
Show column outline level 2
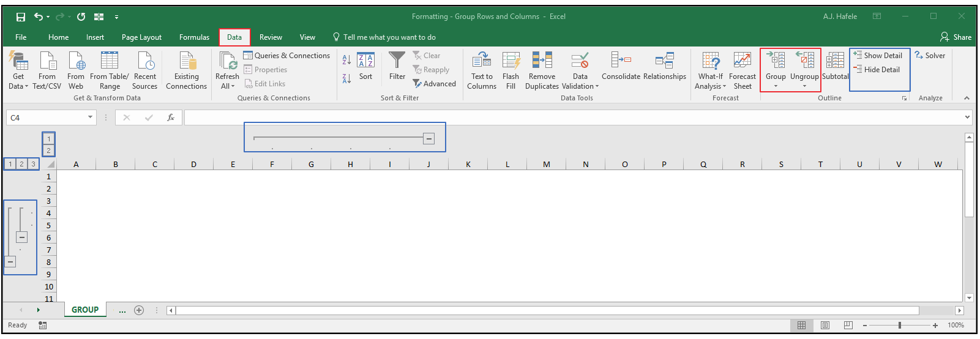[x=48, y=151]
